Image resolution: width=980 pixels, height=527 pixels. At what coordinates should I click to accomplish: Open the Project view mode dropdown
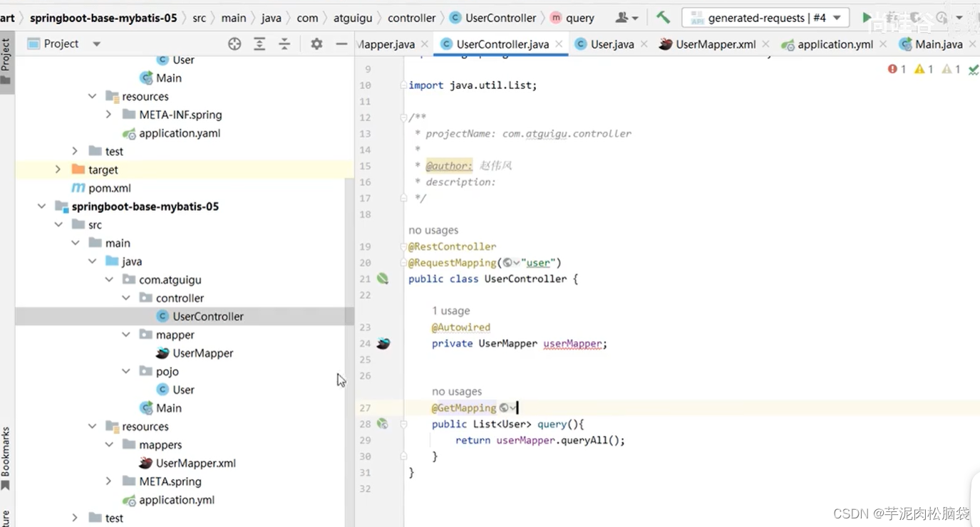click(96, 44)
